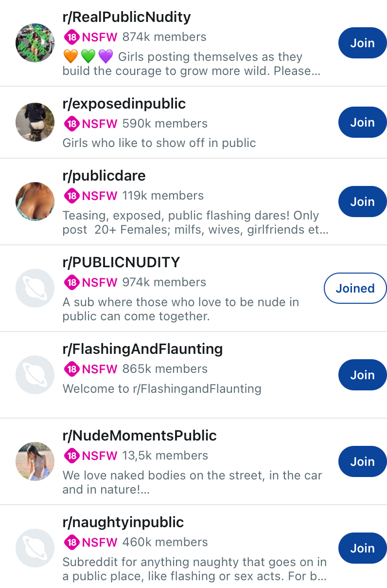Image resolution: width=387 pixels, height=588 pixels.
Task: Click the r/publicdare community avatar
Action: pos(35,202)
